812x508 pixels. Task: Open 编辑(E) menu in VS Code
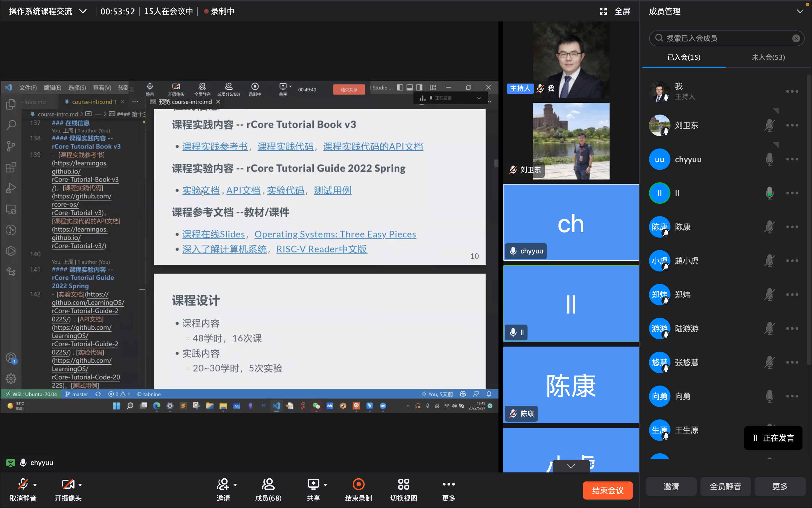[52, 88]
